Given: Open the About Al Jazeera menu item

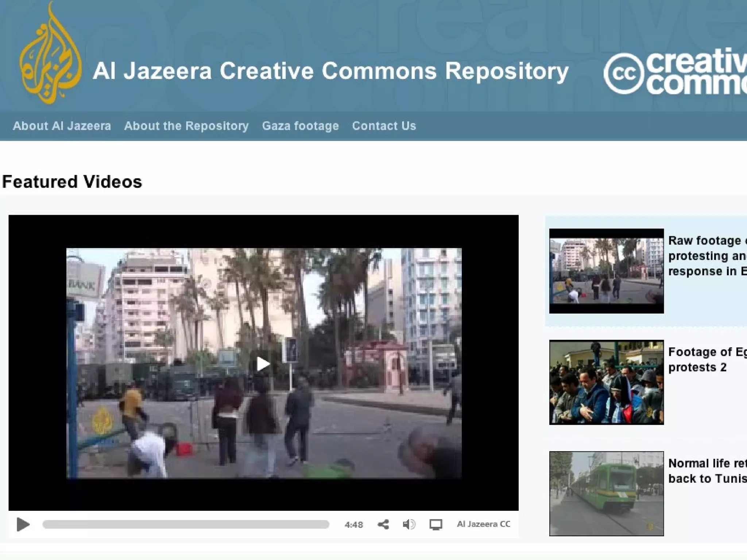Looking at the screenshot, I should [x=62, y=126].
